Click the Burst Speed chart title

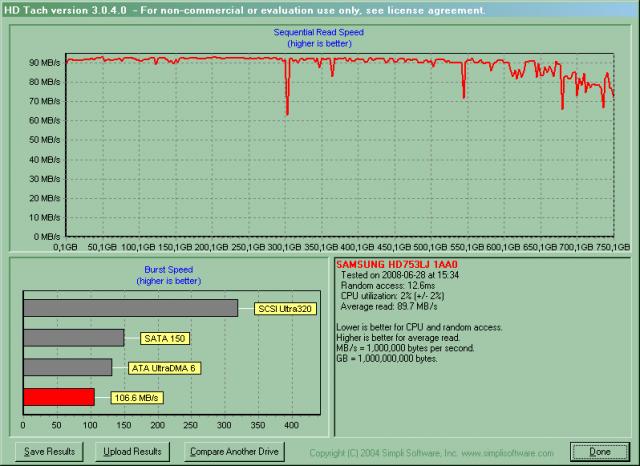[169, 270]
